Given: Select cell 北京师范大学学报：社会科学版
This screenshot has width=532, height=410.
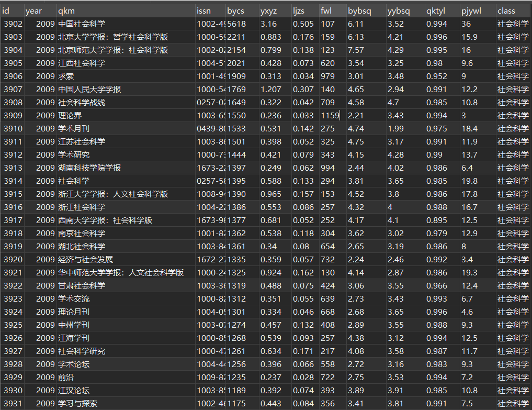Looking at the screenshot, I should 126,50.
